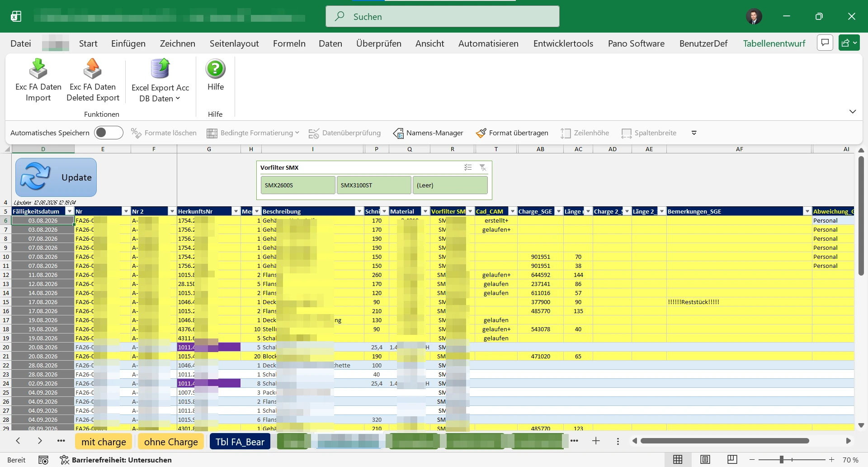Click Spaltenbreite toolbar item
Screen dimensions: 868x467
pyautogui.click(x=649, y=133)
